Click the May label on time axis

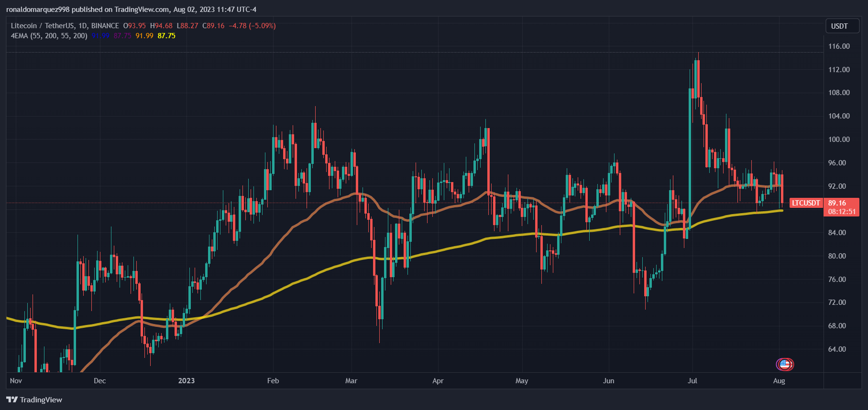coord(522,381)
